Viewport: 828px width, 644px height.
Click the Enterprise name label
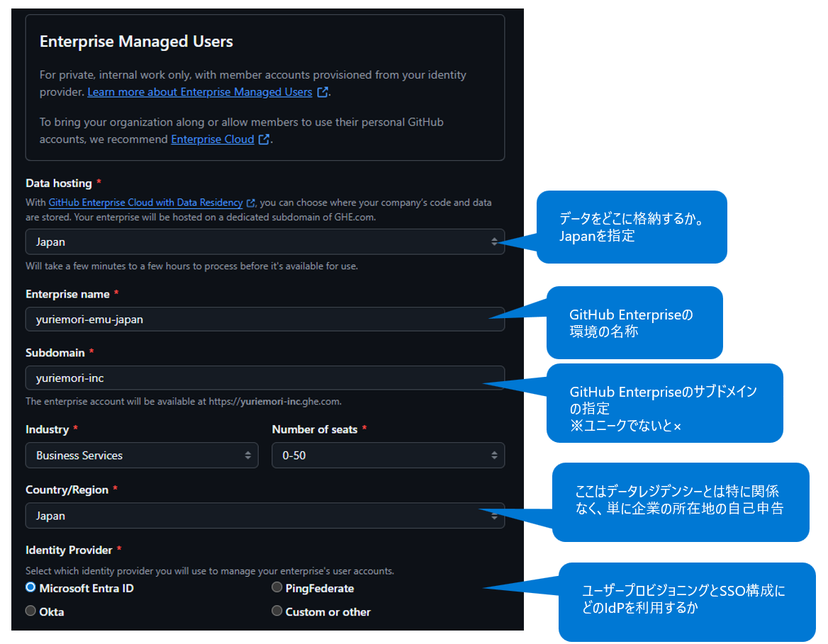click(x=67, y=294)
